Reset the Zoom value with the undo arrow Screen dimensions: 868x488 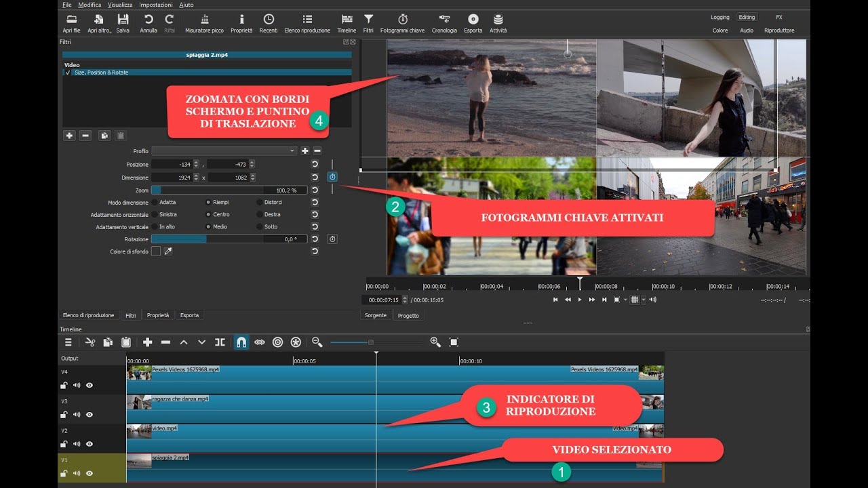315,190
